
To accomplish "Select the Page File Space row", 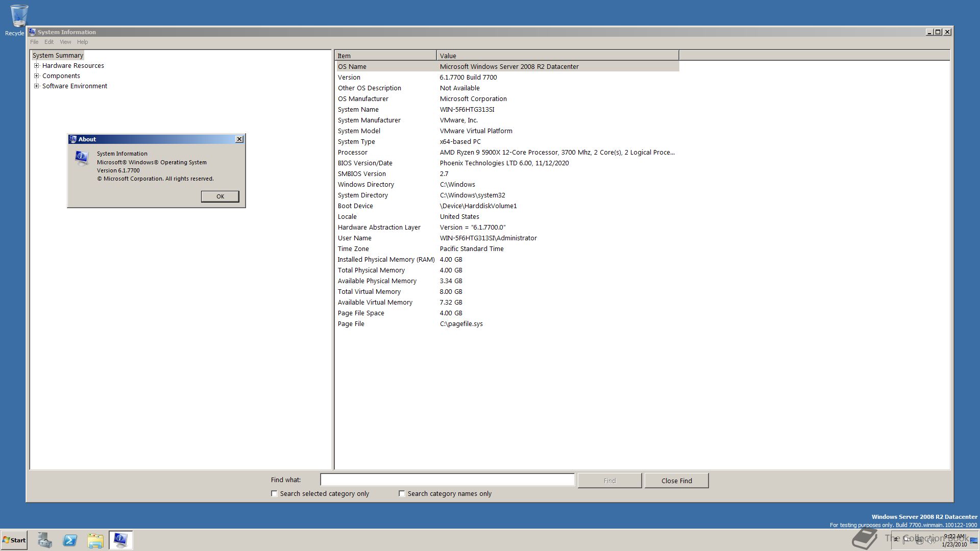I will (507, 313).
